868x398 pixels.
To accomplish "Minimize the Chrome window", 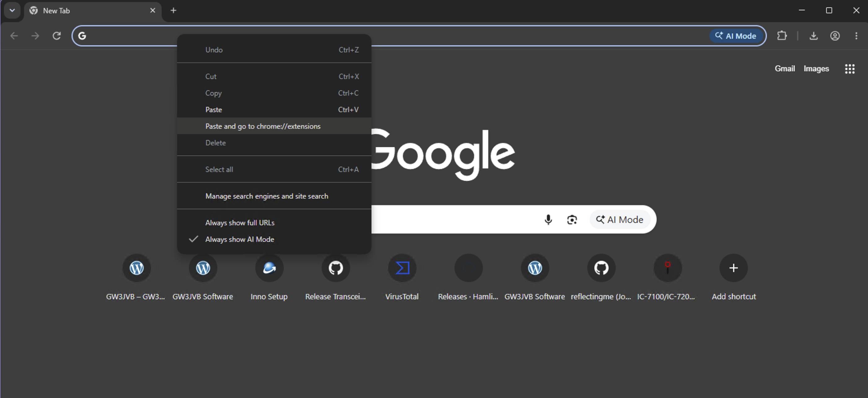I will (x=802, y=11).
